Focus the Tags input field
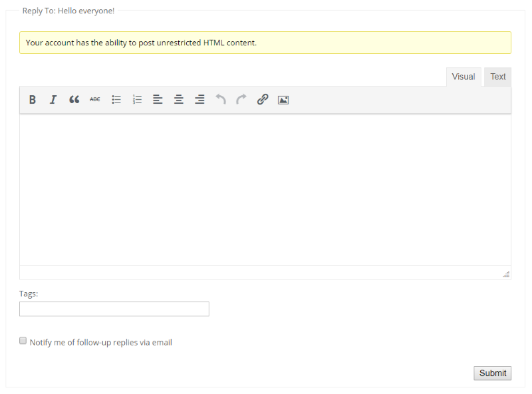The image size is (532, 394). point(114,309)
